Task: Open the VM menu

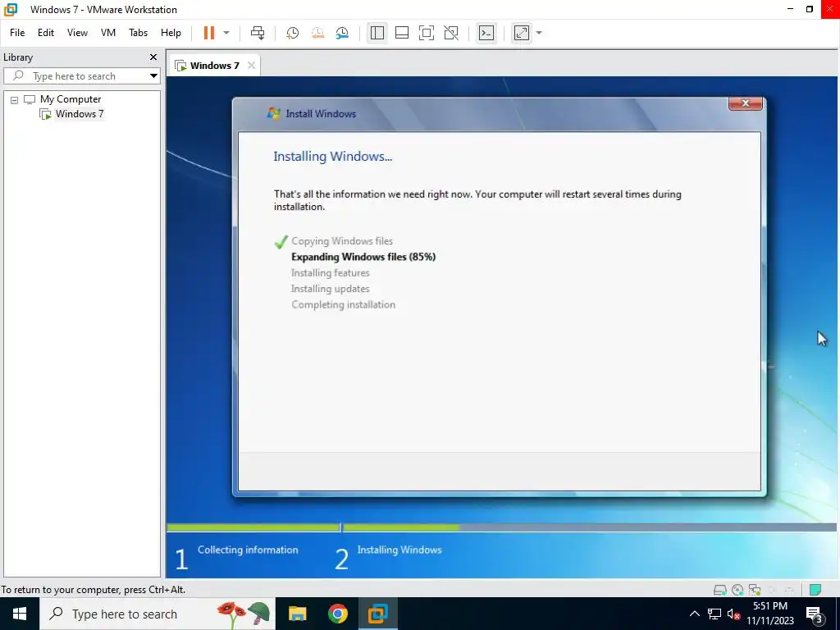Action: click(108, 33)
